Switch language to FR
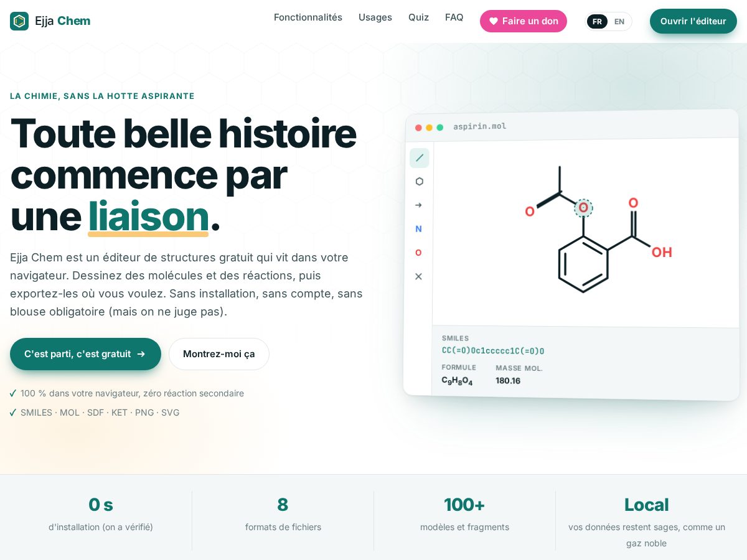Viewport: 747px width, 560px height. click(x=597, y=22)
